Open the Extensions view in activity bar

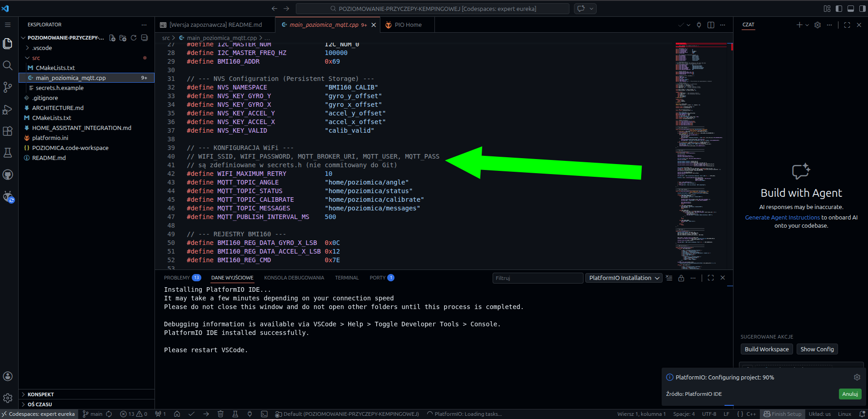[x=8, y=131]
